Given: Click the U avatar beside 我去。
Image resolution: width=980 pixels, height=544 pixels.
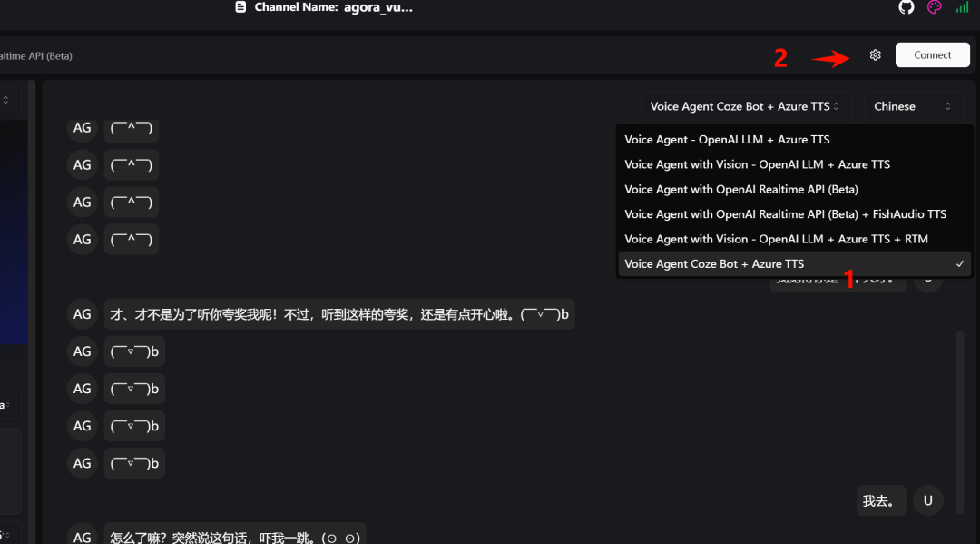Looking at the screenshot, I should (928, 500).
